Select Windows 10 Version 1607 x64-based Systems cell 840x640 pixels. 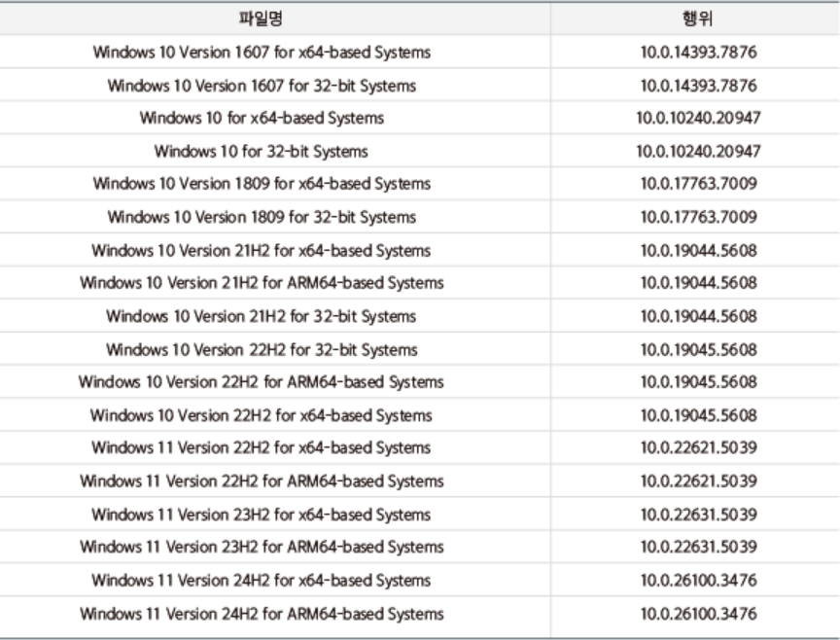[x=262, y=52]
